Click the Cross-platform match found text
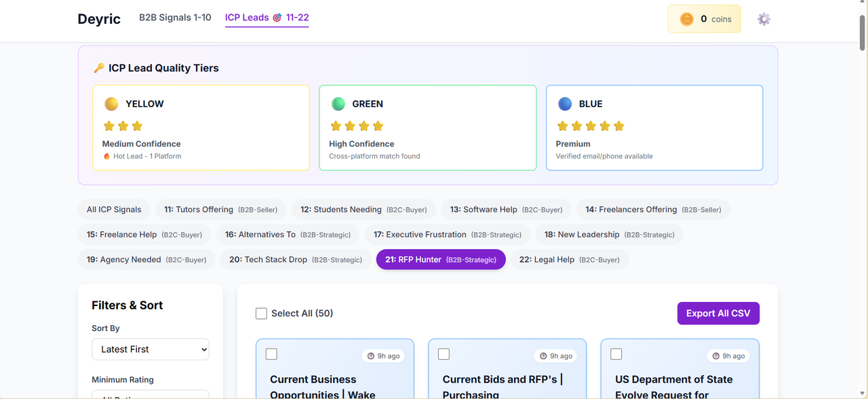 click(374, 156)
